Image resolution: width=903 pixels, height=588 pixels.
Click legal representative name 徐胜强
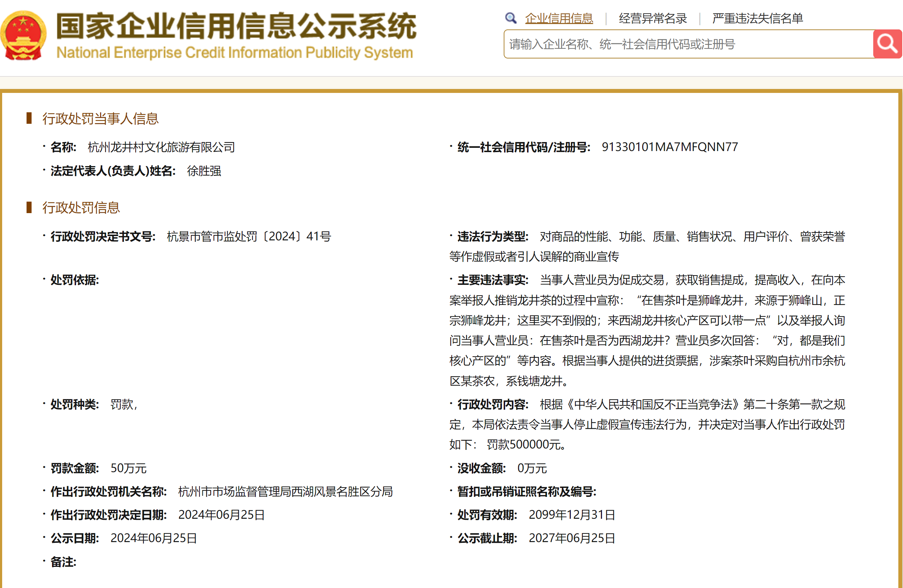204,171
